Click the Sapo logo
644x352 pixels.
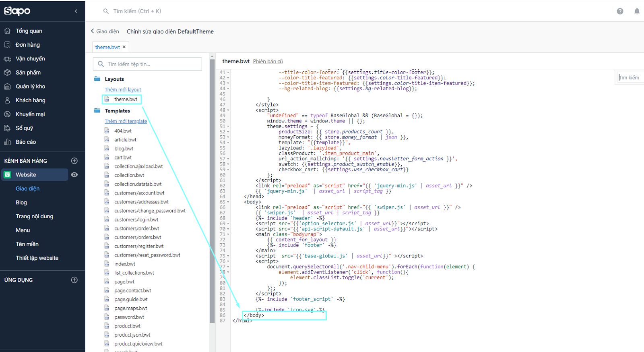(x=17, y=11)
